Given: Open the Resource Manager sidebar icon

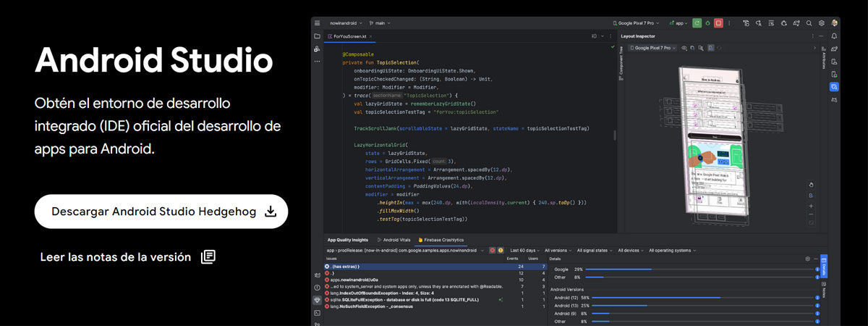Looking at the screenshot, I should tap(317, 49).
